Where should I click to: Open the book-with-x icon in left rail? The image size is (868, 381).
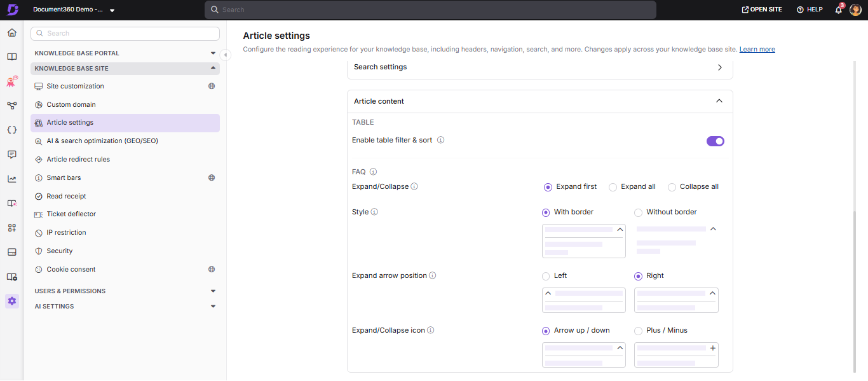12,203
